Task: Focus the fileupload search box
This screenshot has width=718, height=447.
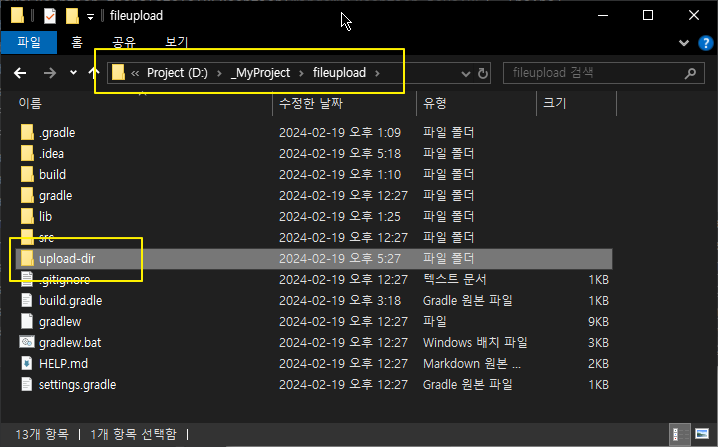Action: pos(604,73)
